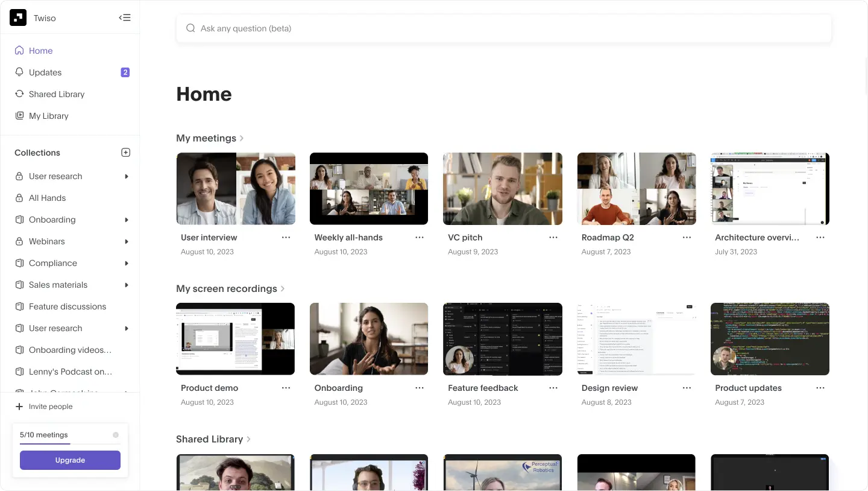Open the My screen recordings heading link
The image size is (868, 491).
point(227,289)
